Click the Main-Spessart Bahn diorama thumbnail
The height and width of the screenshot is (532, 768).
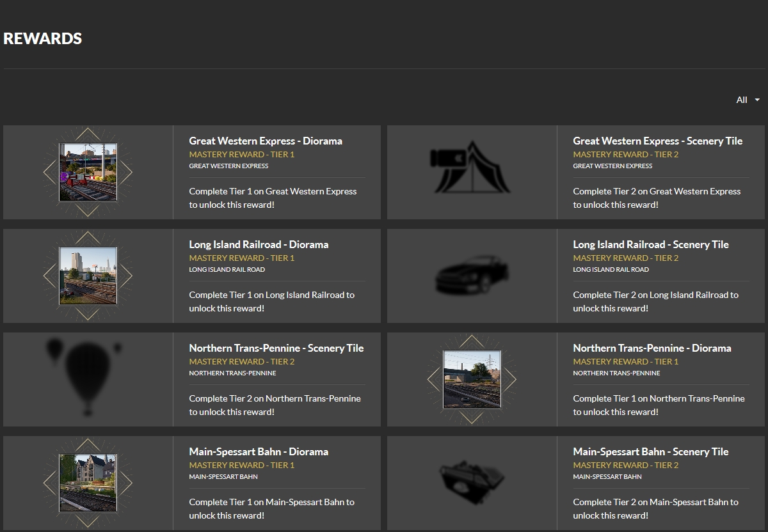coord(88,483)
